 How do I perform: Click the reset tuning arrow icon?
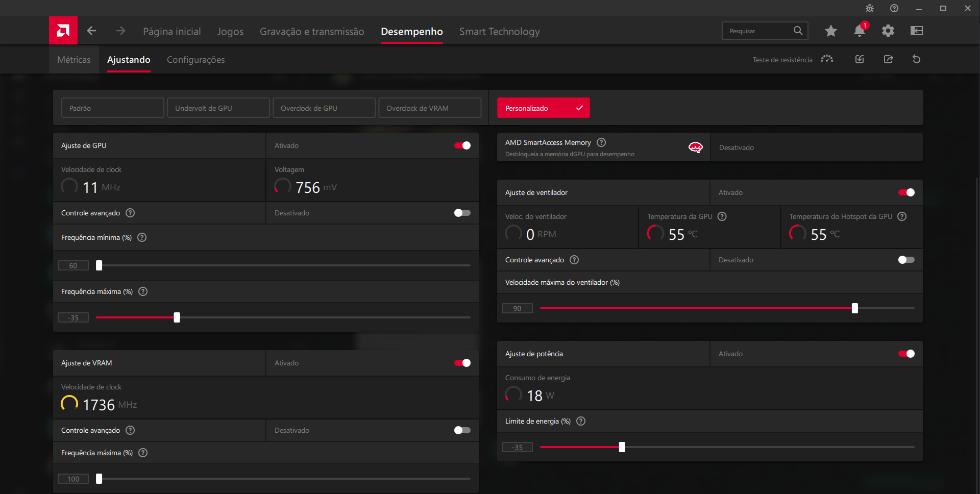tap(916, 60)
